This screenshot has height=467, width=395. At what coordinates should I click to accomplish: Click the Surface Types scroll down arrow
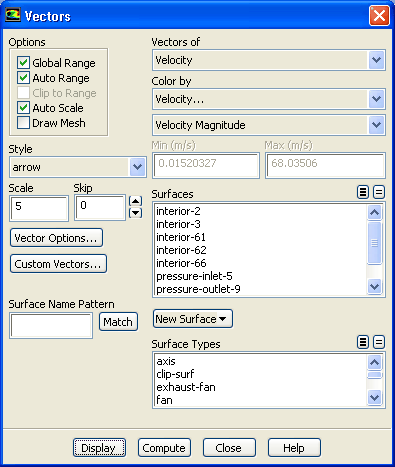(375, 397)
